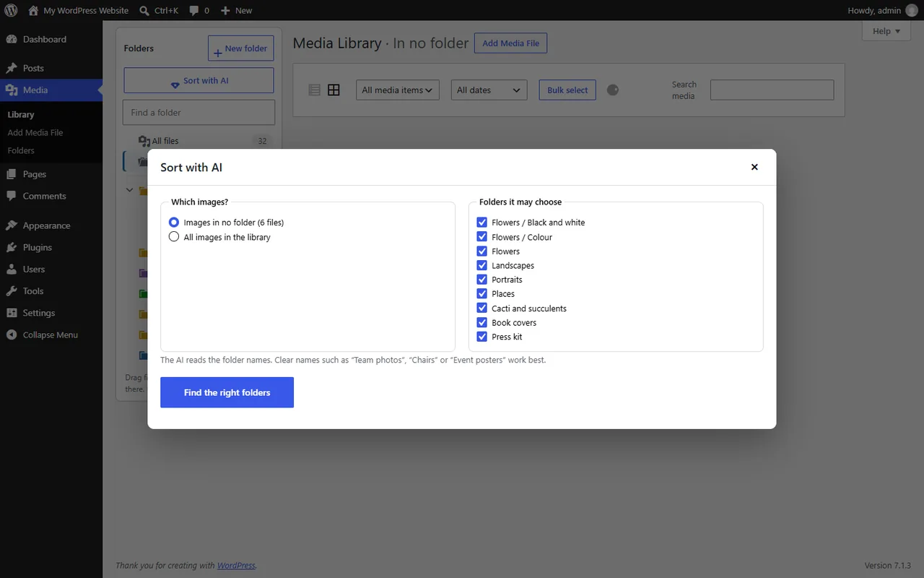
Task: Click the admin avatar next to Howdy
Action: tap(912, 10)
